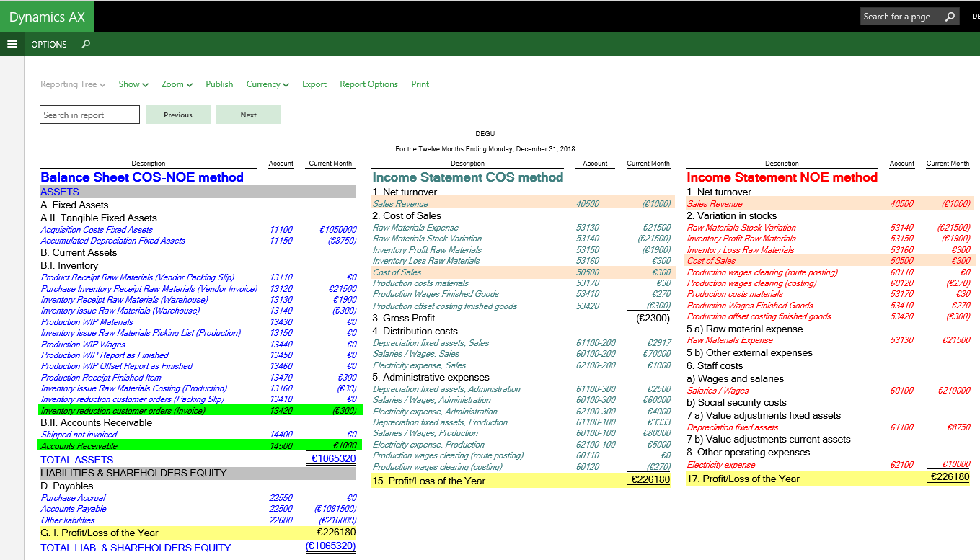980x560 pixels.
Task: Open Report Options
Action: pyautogui.click(x=368, y=84)
